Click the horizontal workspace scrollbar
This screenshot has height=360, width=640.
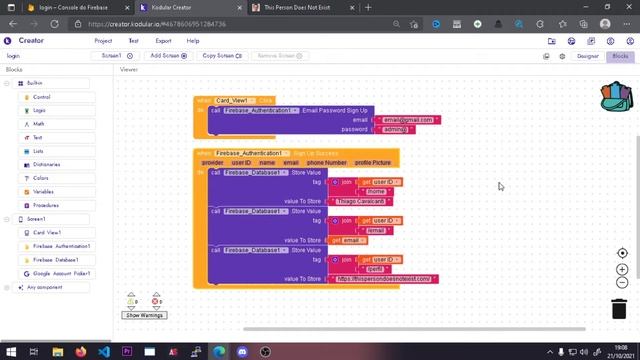pos(414,329)
